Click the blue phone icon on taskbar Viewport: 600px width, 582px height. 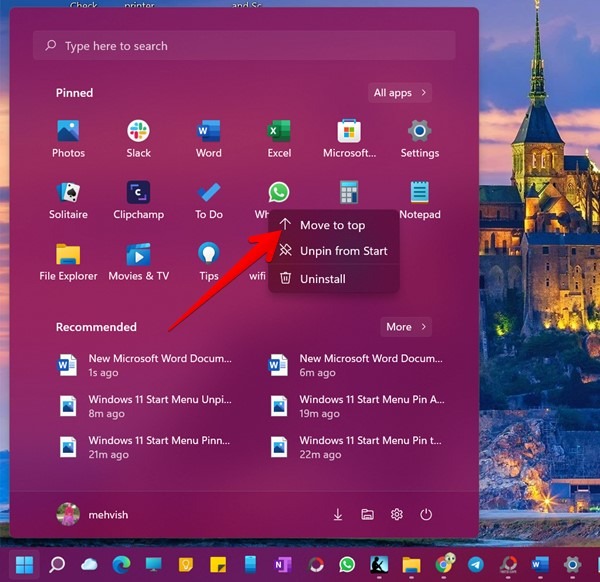250,565
